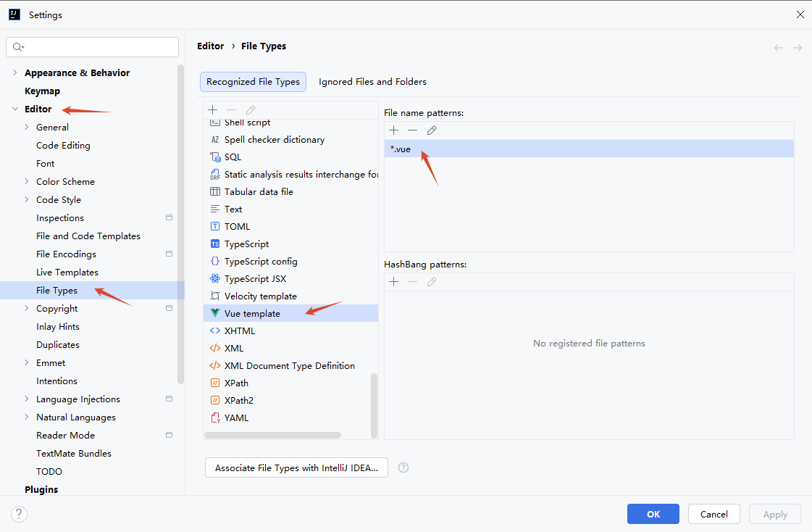This screenshot has height=532, width=812.
Task: Click the disabled HashBang edit icon
Action: tap(432, 282)
